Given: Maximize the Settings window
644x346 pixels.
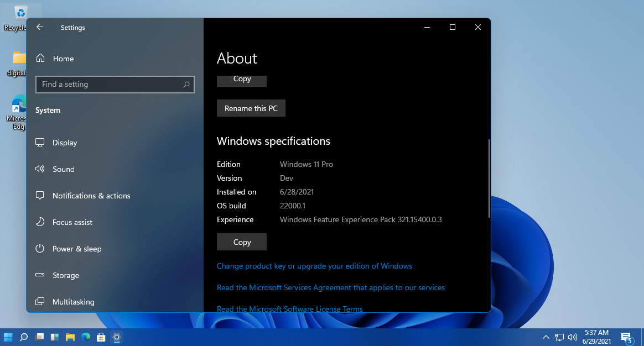Looking at the screenshot, I should tap(453, 27).
